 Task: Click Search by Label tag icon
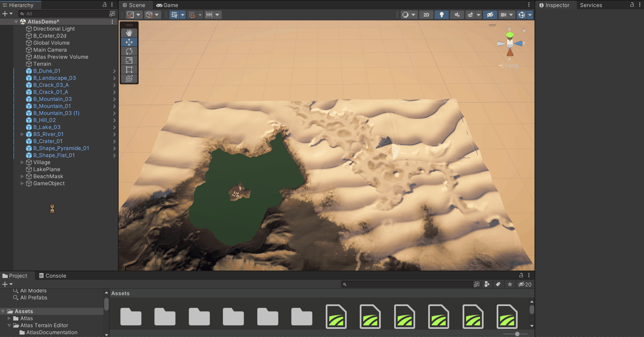point(498,284)
